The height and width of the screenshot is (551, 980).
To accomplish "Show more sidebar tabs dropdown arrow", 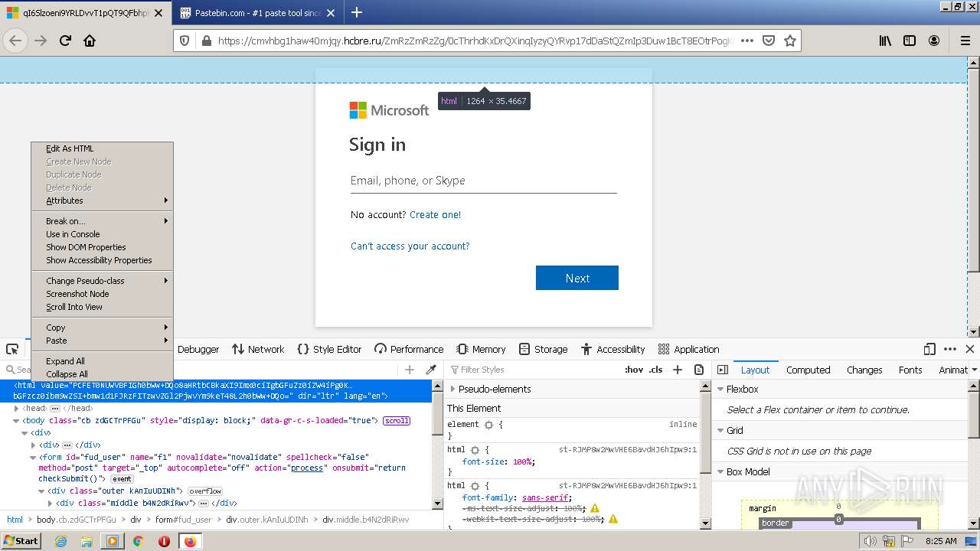I will tap(973, 370).
